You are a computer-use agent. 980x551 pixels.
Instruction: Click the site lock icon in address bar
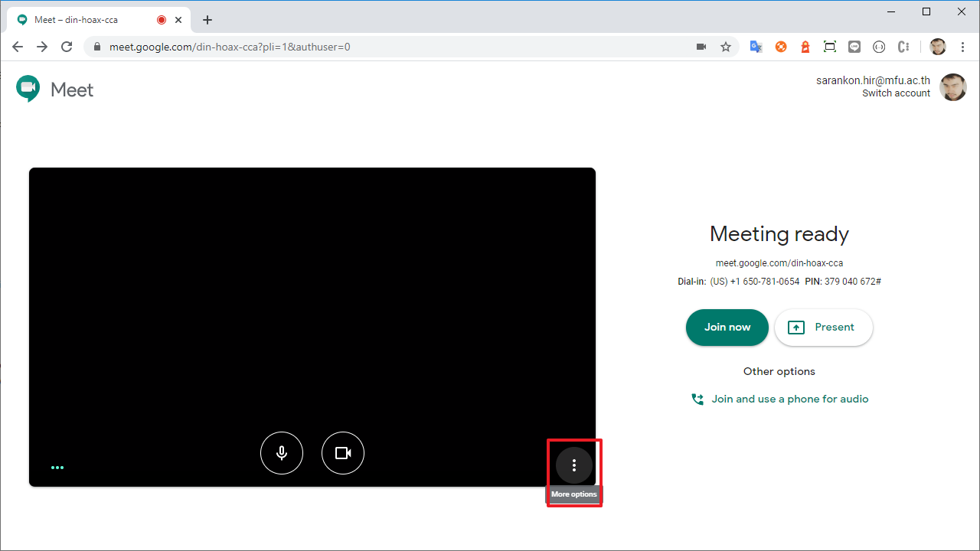pyautogui.click(x=97, y=47)
